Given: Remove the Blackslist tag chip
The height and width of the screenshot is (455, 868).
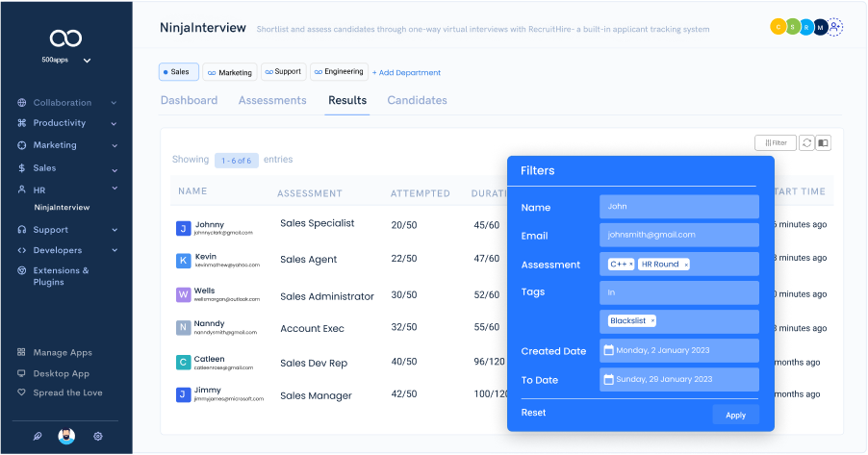Looking at the screenshot, I should pyautogui.click(x=652, y=321).
